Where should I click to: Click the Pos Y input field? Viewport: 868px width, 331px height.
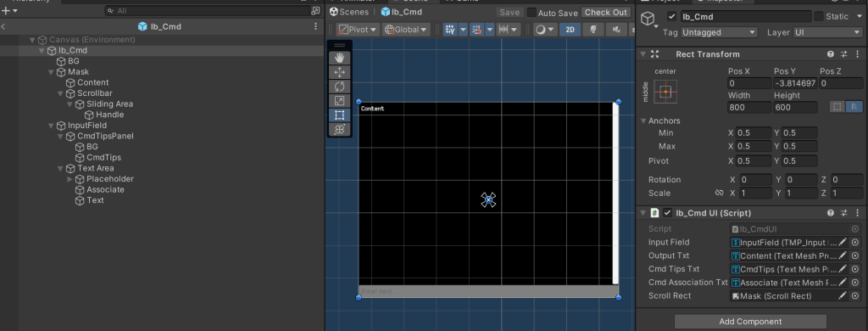(795, 84)
